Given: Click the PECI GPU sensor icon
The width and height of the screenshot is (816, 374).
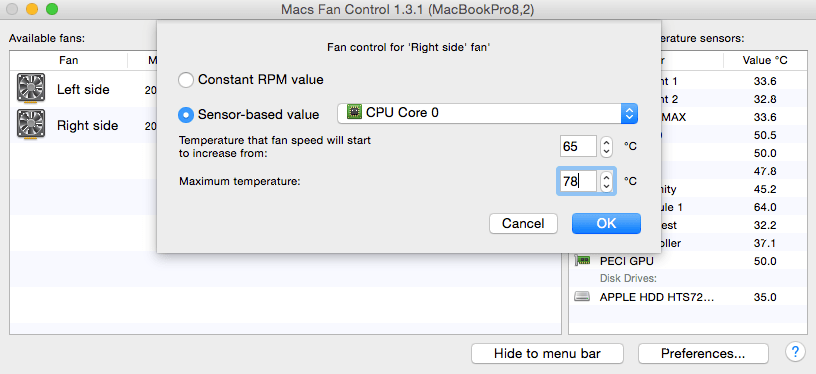Looking at the screenshot, I should (x=582, y=261).
